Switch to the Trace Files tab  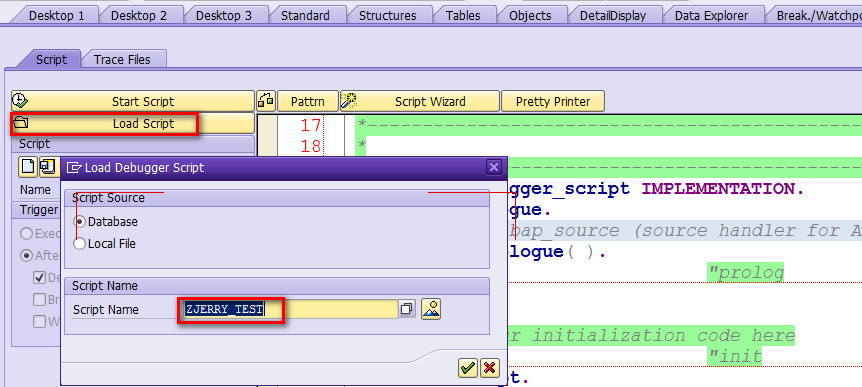point(122,59)
